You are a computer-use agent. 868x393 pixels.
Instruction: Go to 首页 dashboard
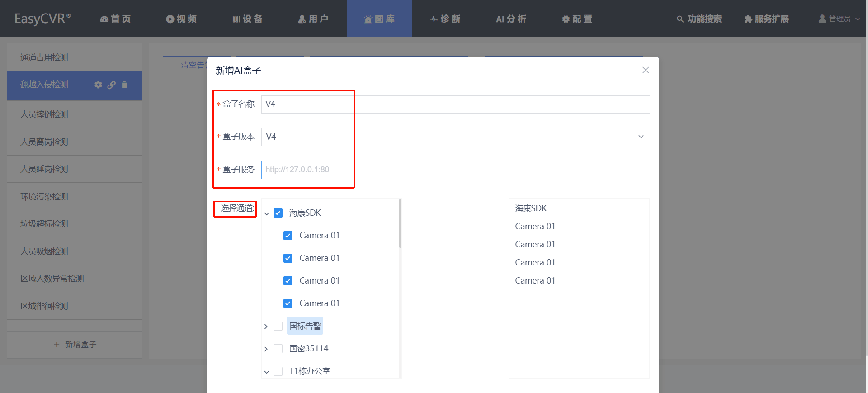click(x=115, y=19)
